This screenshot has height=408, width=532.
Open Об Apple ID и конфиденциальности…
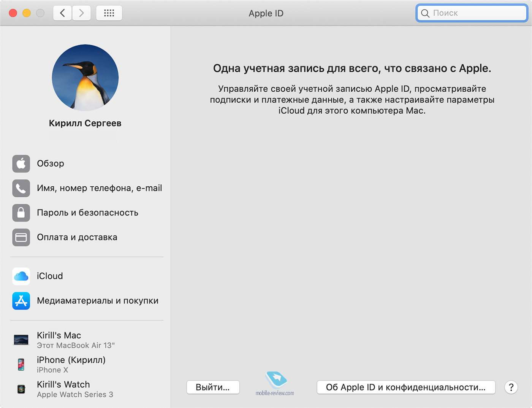tap(406, 387)
